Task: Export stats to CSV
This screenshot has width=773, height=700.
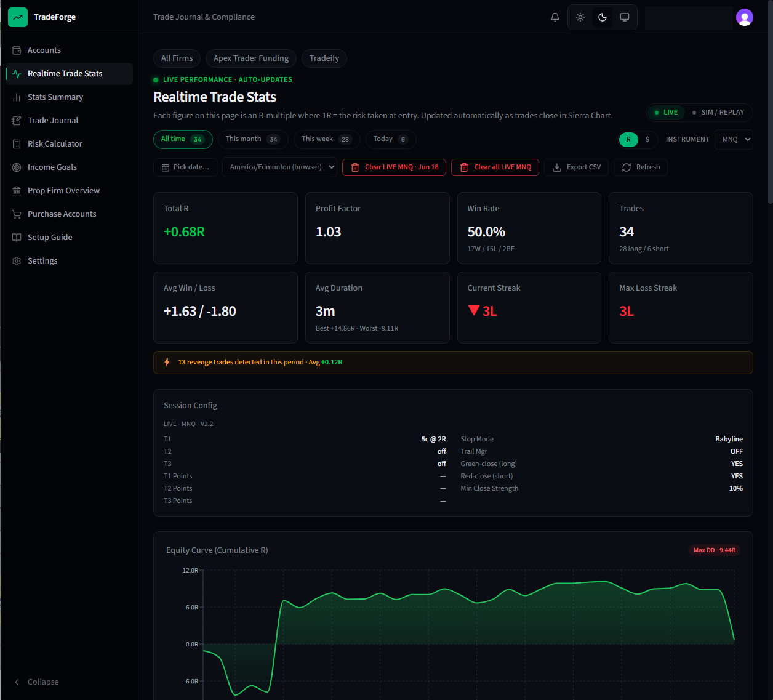Action: click(577, 167)
